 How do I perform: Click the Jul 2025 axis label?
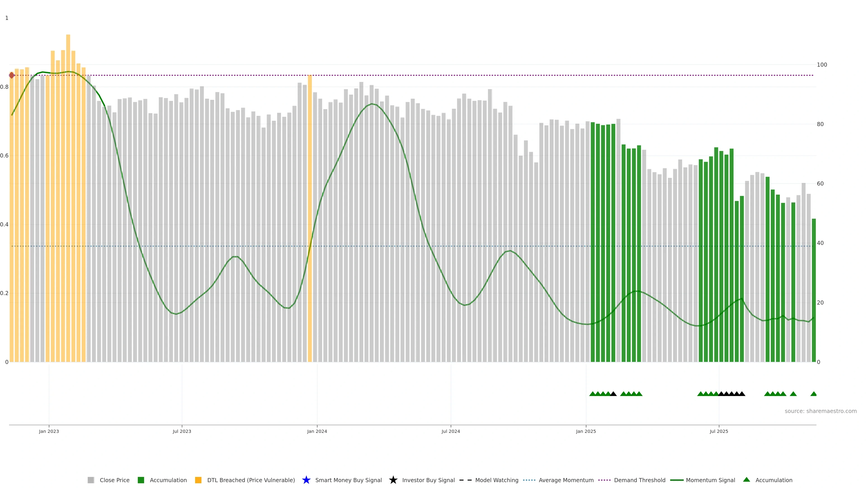point(719,431)
